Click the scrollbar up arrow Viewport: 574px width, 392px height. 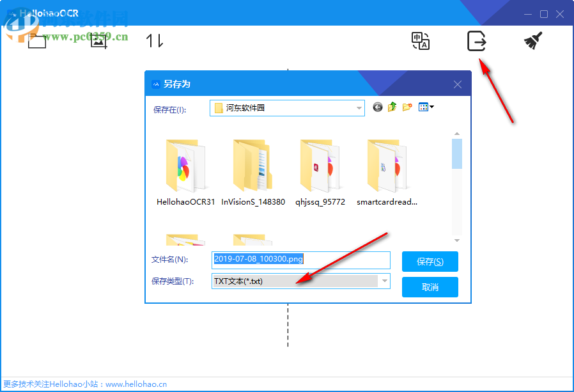[457, 134]
